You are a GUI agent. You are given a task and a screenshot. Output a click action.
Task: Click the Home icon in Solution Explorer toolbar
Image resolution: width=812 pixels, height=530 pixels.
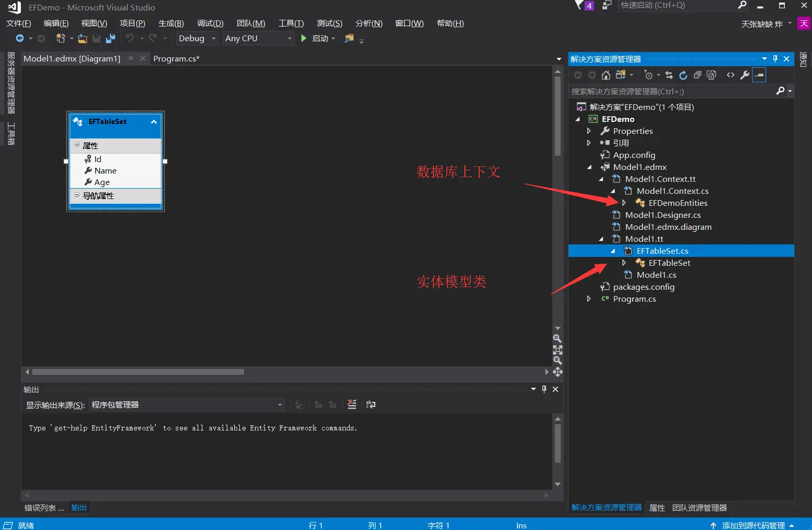pyautogui.click(x=605, y=75)
